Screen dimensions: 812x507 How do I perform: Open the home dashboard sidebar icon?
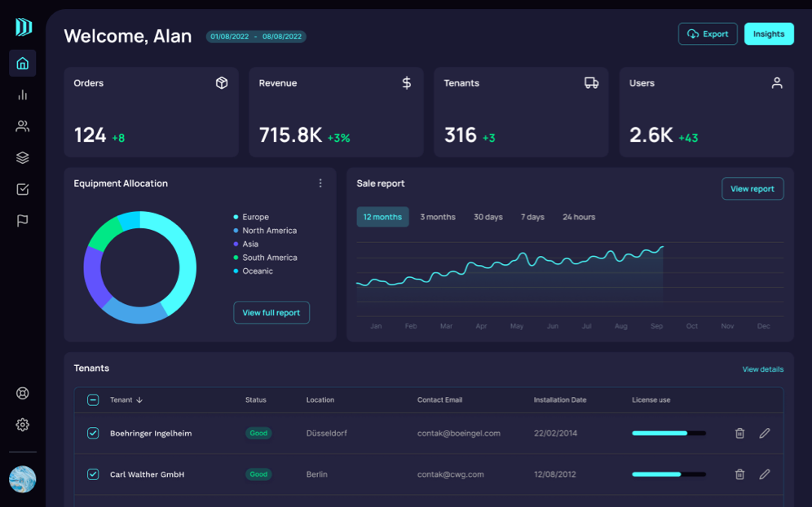(23, 64)
